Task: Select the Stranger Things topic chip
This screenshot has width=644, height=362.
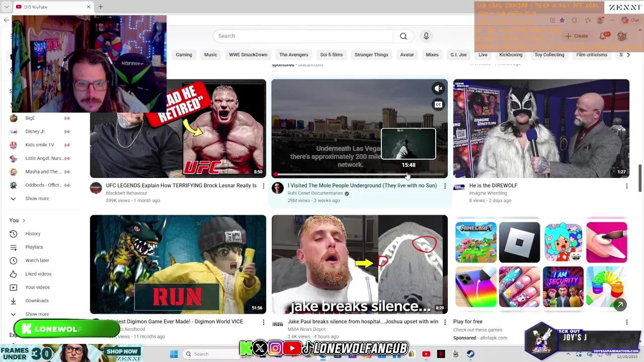Action: pyautogui.click(x=371, y=55)
